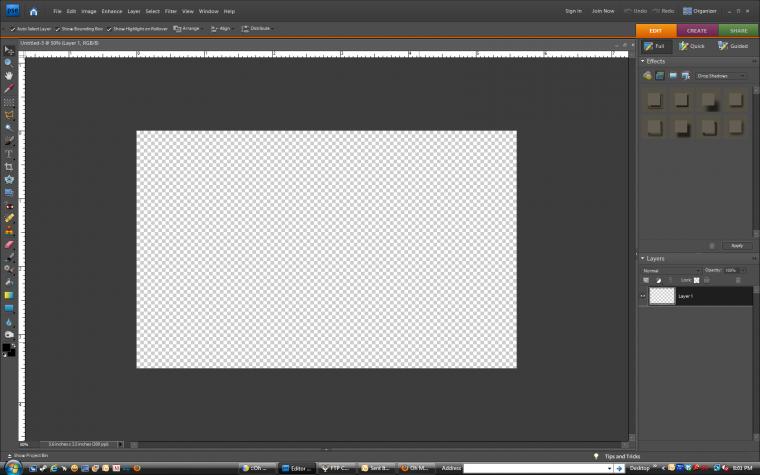Open the Drop Shadows effects dropdown

[720, 75]
